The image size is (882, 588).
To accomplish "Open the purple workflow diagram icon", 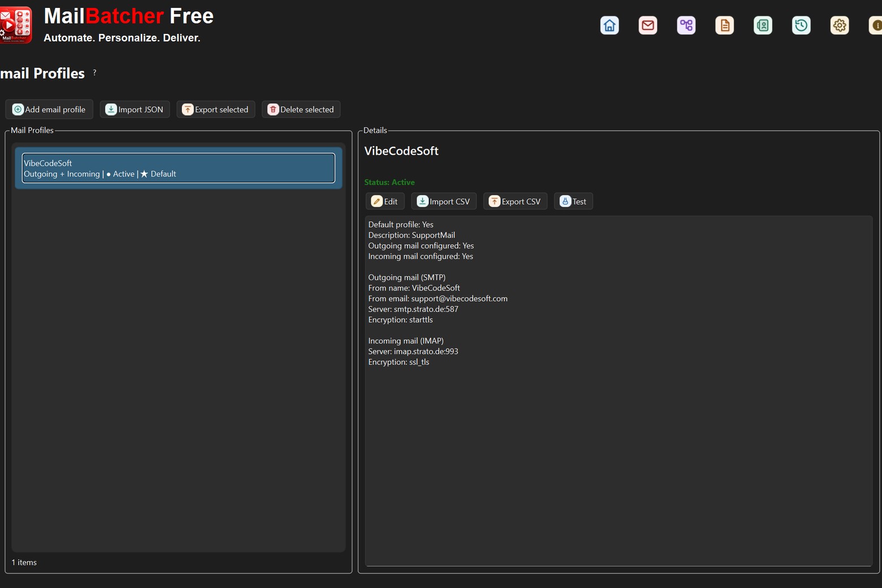I will 686,25.
